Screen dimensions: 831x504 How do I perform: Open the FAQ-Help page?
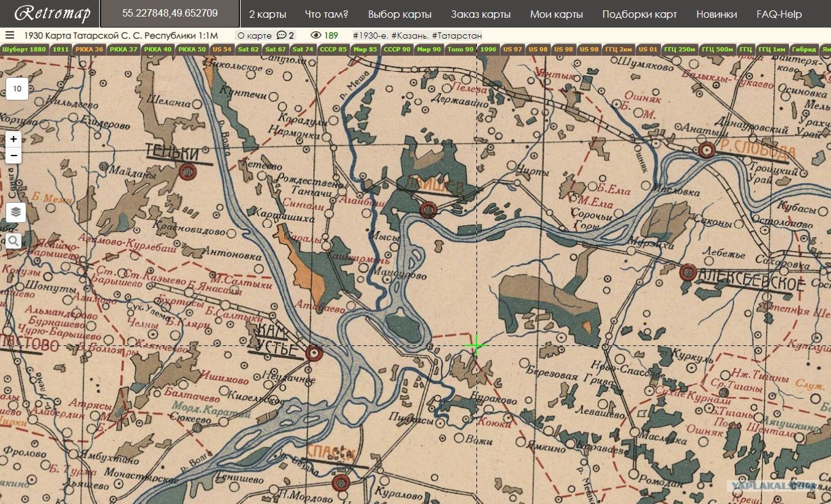coord(779,14)
